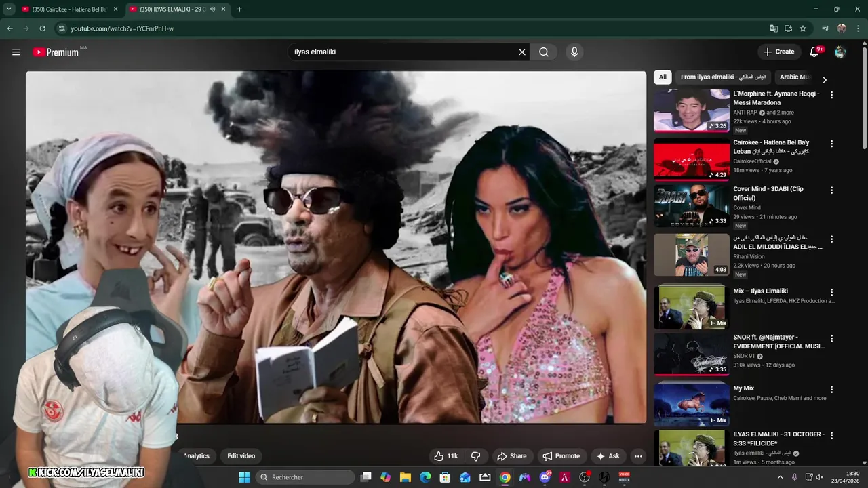Open YouTube notifications bell
Viewport: 868px width, 488px height.
(x=815, y=52)
